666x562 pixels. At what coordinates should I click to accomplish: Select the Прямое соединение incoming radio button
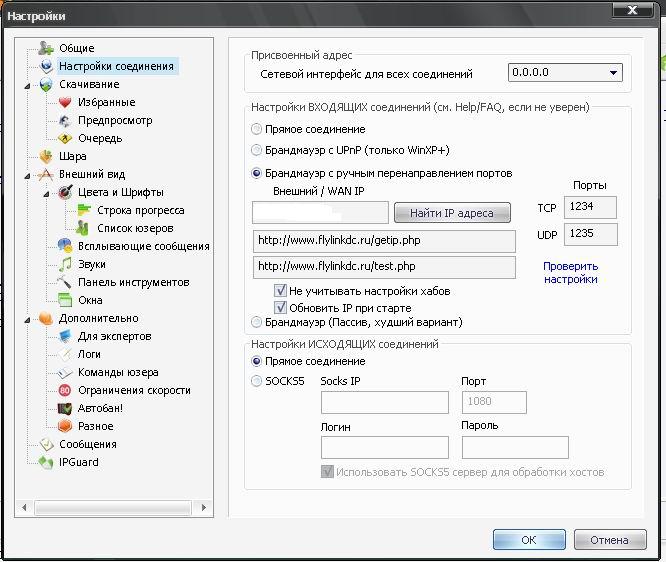click(256, 129)
